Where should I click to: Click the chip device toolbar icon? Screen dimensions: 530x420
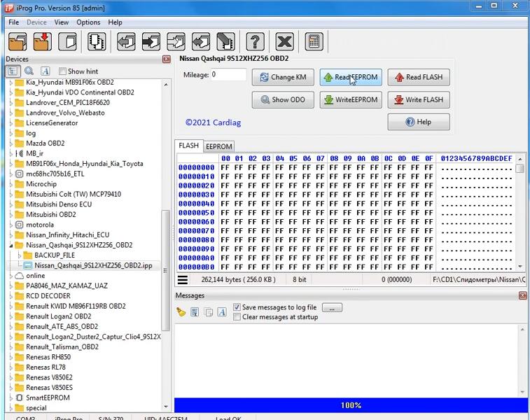(x=97, y=41)
